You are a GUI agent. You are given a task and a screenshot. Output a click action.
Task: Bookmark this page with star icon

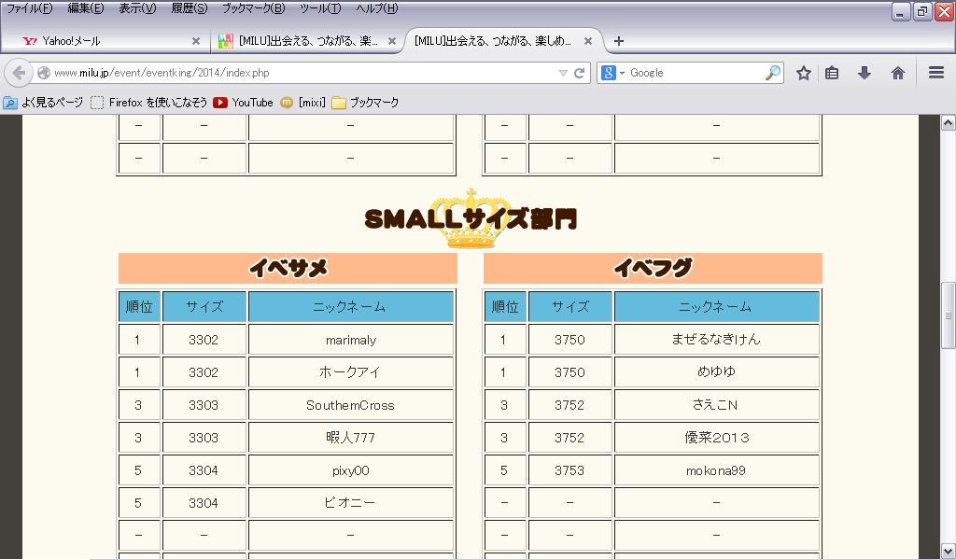(804, 73)
